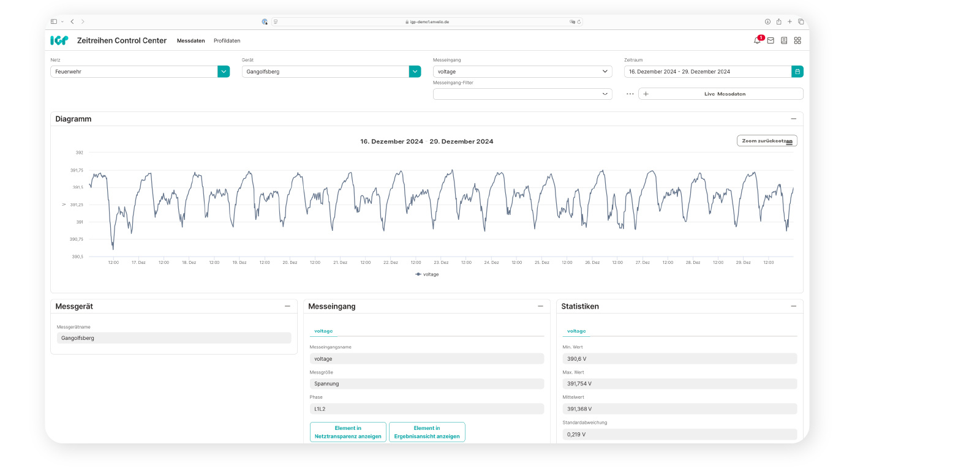
Task: Click Element in Netztransparenz anzeigen button
Action: coord(348,432)
